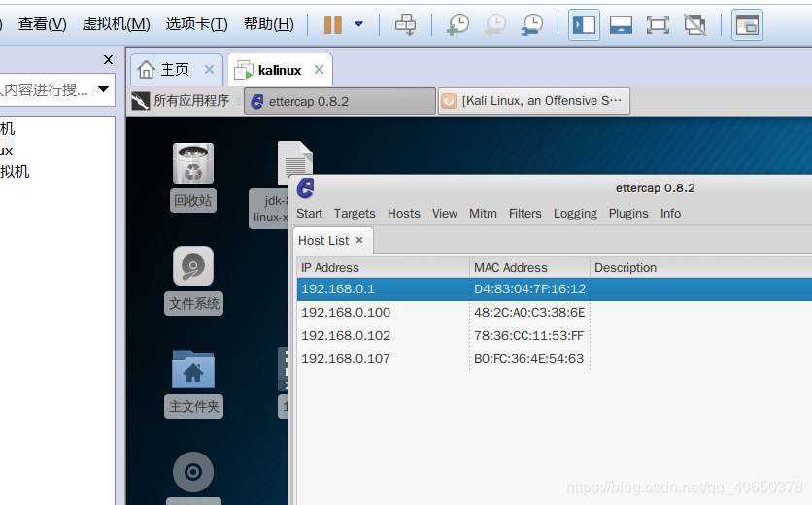Open the 查看(V) menu
The height and width of the screenshot is (505, 812).
(43, 24)
